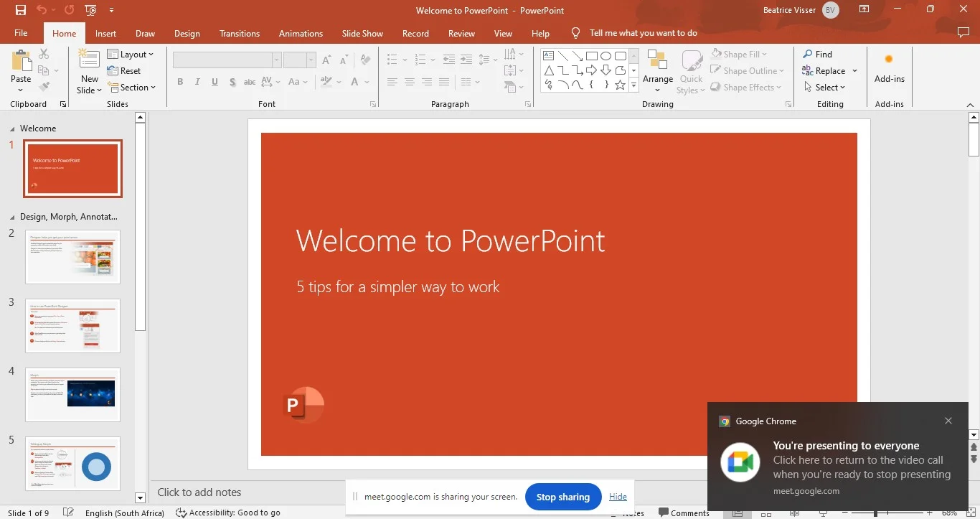Image resolution: width=980 pixels, height=519 pixels.
Task: Toggle Strikethrough formatting
Action: coord(250,82)
